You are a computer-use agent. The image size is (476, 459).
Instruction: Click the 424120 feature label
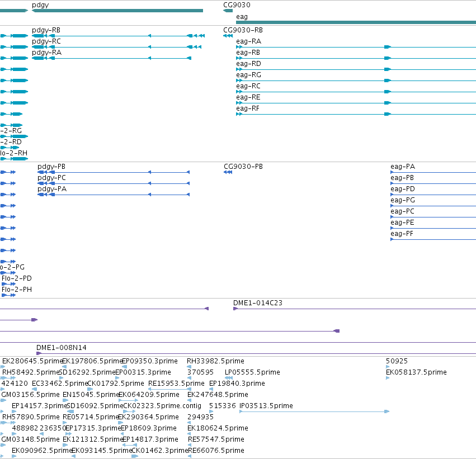point(15,384)
